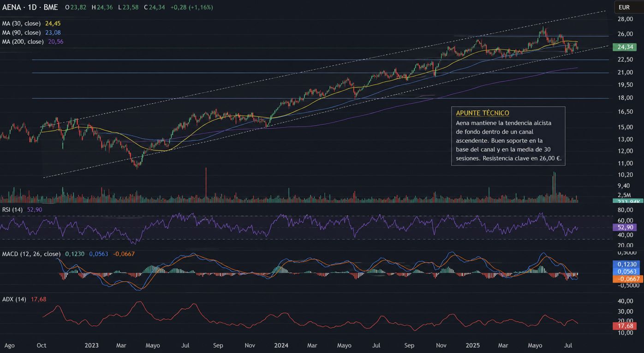Click the 16,50 price axis label

(625, 112)
